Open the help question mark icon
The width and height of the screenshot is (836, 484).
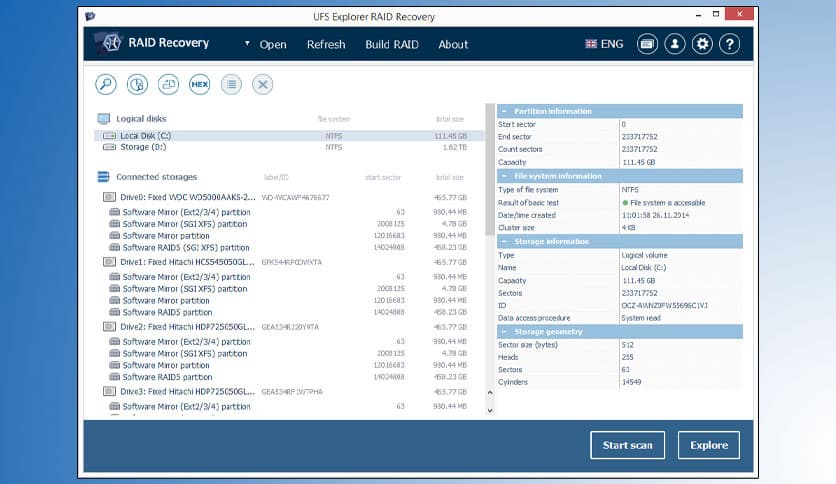tap(729, 44)
